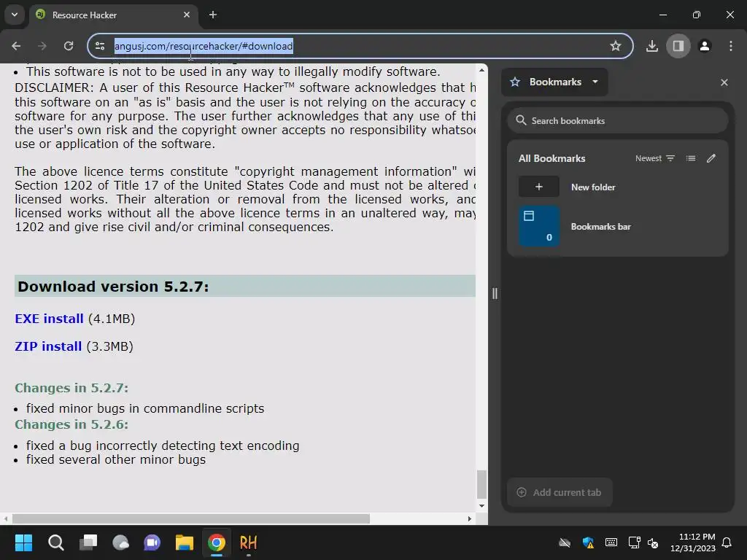Click the muted volume tray icon
This screenshot has width=747, height=560.
point(653,542)
